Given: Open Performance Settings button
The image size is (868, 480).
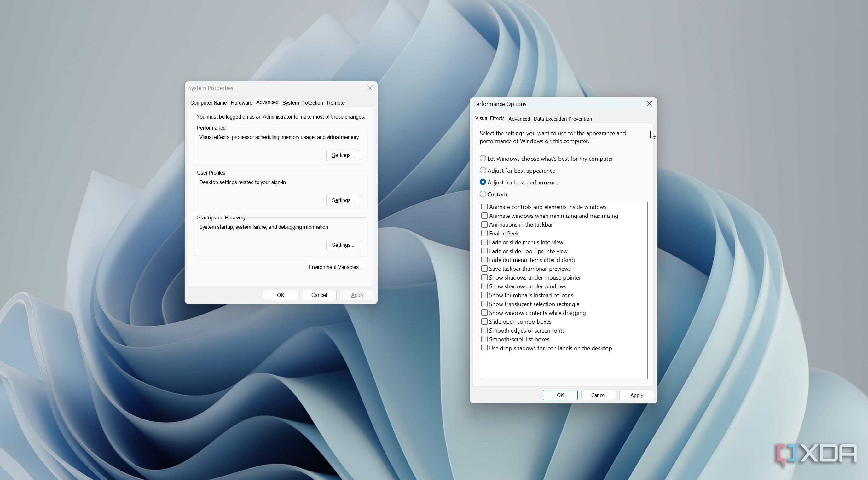Looking at the screenshot, I should pyautogui.click(x=343, y=155).
